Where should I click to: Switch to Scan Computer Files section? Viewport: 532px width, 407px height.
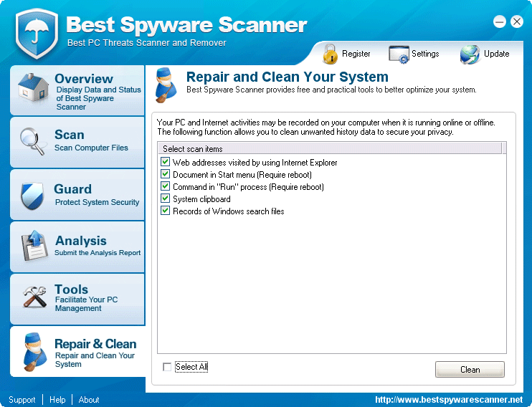coord(77,143)
